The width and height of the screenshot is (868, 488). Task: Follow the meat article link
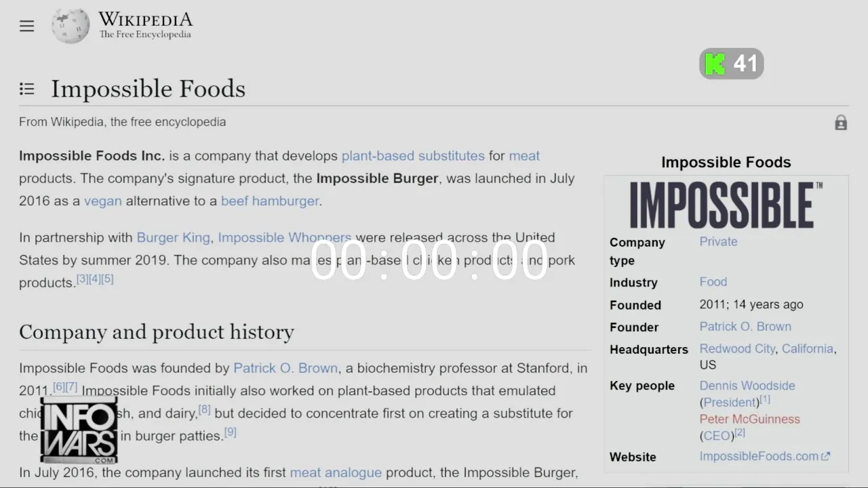pyautogui.click(x=524, y=156)
